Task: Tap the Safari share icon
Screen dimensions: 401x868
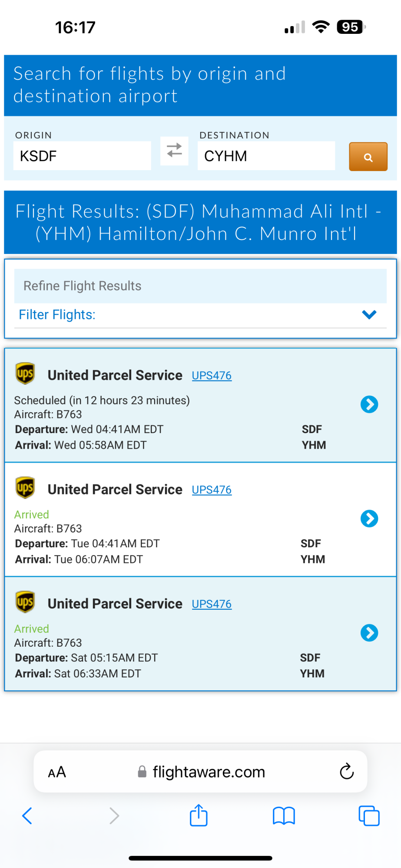Action: (199, 815)
